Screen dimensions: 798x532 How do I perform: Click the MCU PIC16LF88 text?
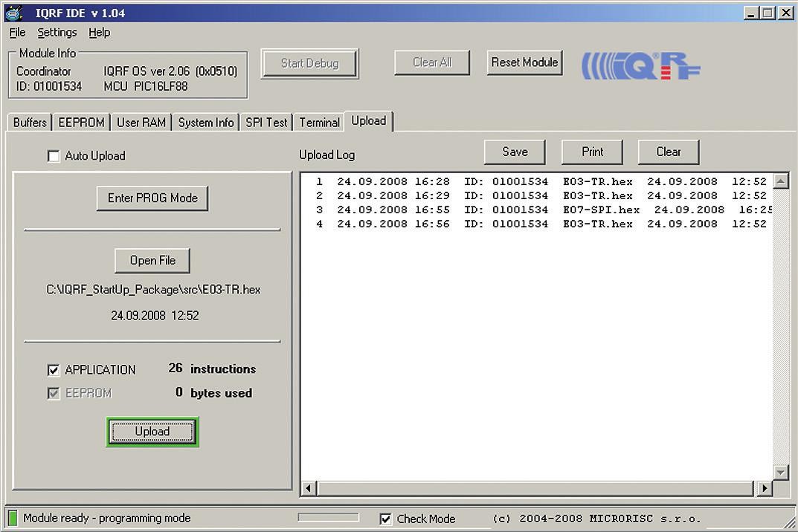tap(146, 86)
